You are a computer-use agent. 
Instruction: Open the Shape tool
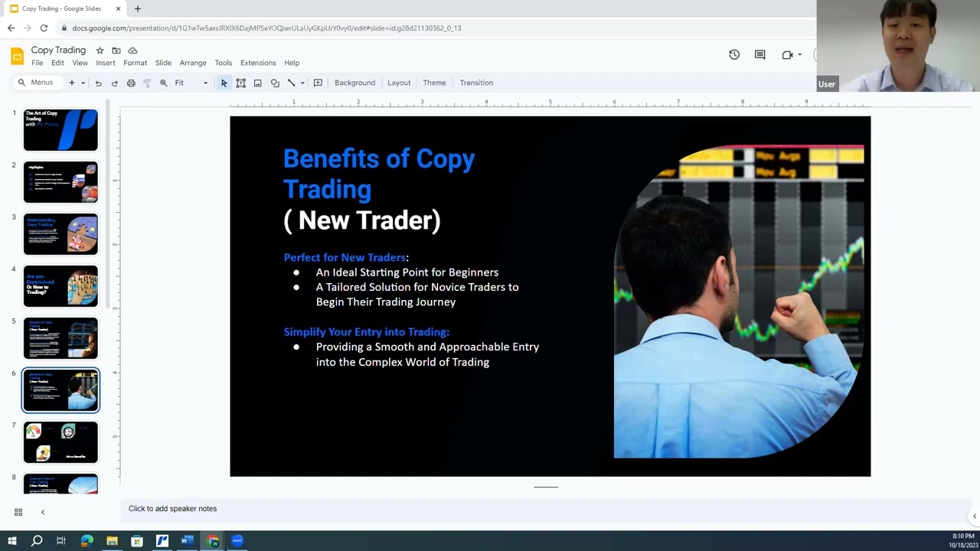[x=275, y=83]
